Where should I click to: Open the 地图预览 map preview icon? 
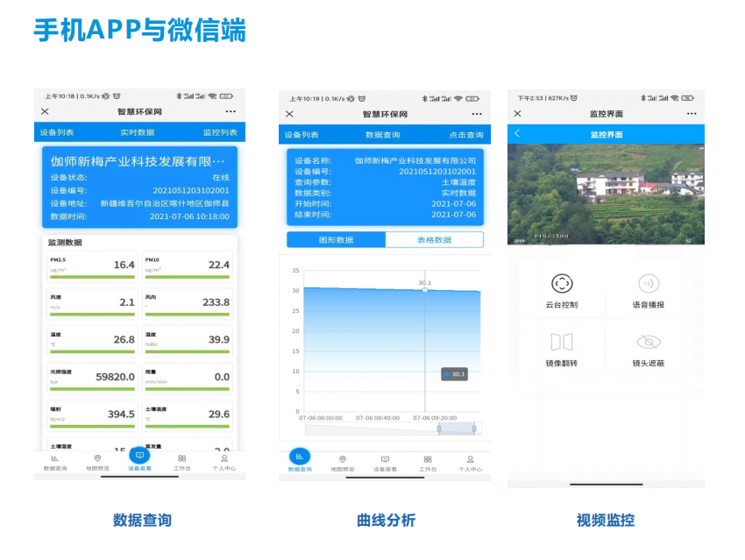point(96,459)
